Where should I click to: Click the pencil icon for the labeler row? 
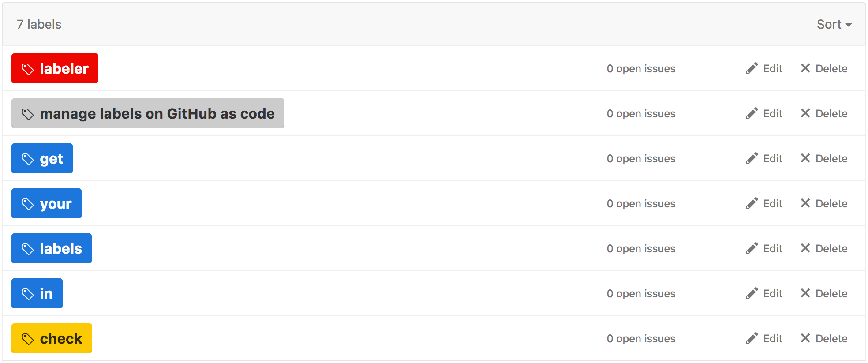[752, 68]
